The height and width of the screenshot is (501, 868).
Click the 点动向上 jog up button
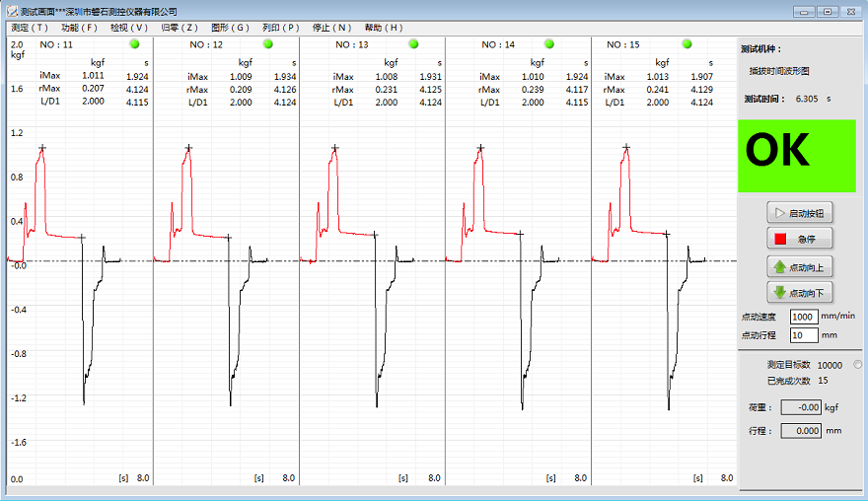799,267
